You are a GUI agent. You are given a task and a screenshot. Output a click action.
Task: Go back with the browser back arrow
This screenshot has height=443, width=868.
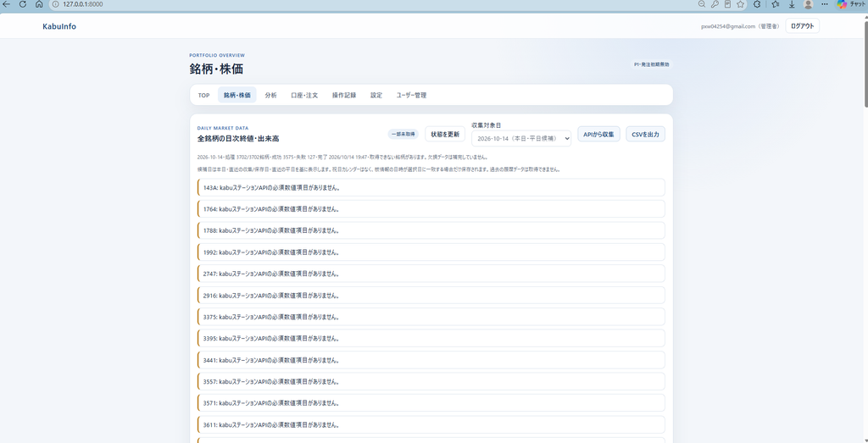(7, 4)
